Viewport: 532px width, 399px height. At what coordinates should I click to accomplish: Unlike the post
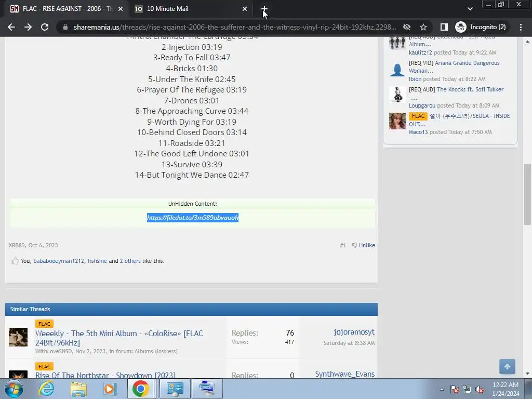pos(367,245)
